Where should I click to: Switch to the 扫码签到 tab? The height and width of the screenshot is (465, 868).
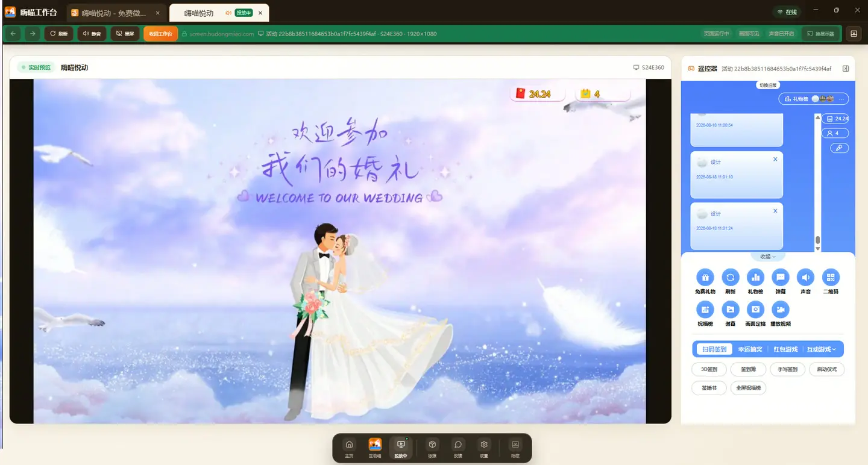[x=714, y=349]
